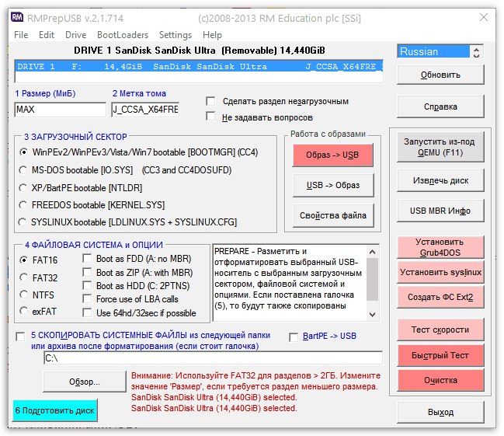
Task: Click the Быстрый Тест button
Action: 440,355
